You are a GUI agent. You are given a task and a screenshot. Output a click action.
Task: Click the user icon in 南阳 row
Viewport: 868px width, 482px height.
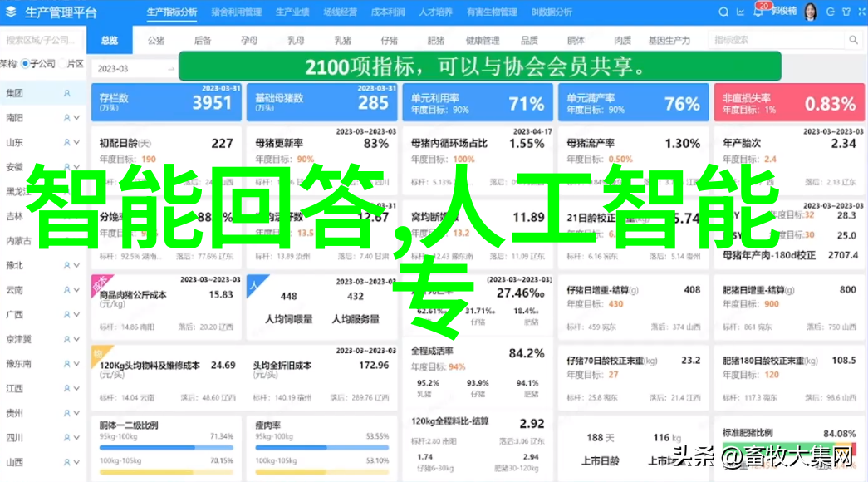(x=67, y=118)
